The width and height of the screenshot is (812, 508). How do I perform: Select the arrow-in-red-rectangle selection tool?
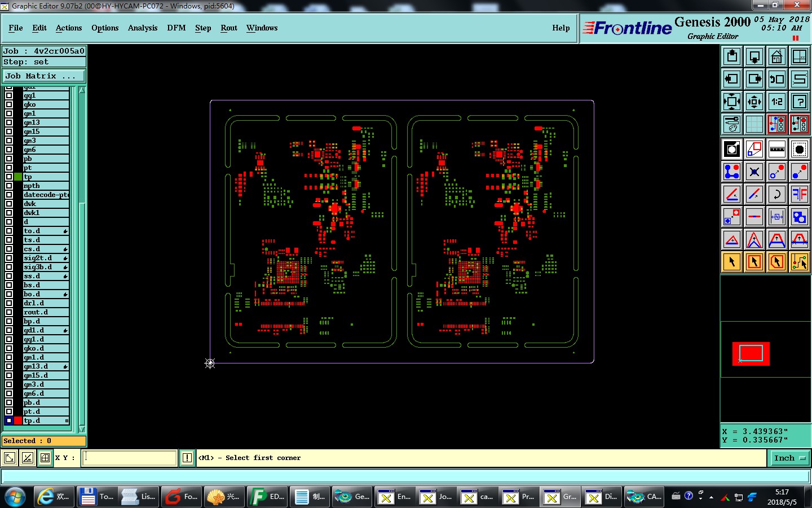pyautogui.click(x=754, y=262)
